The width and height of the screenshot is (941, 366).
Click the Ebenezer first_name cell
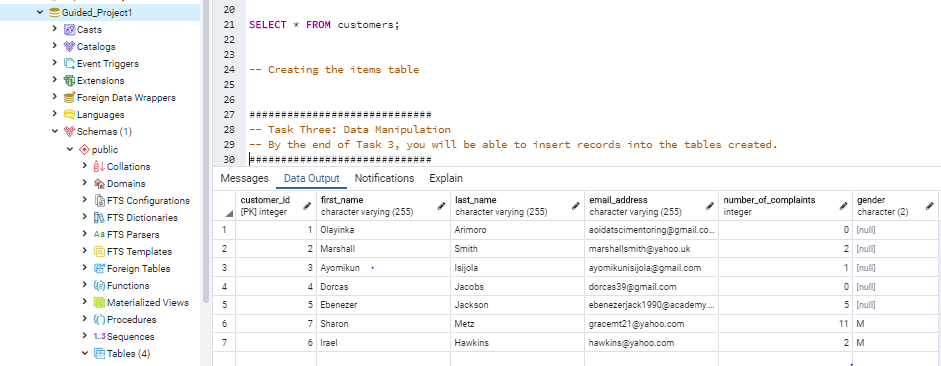tap(383, 305)
